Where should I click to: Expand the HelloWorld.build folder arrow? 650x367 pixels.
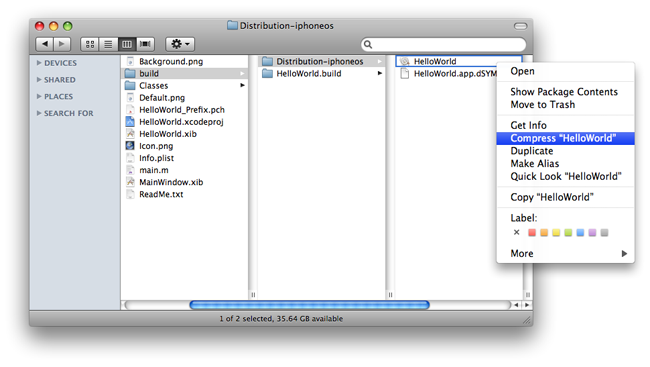click(x=379, y=73)
